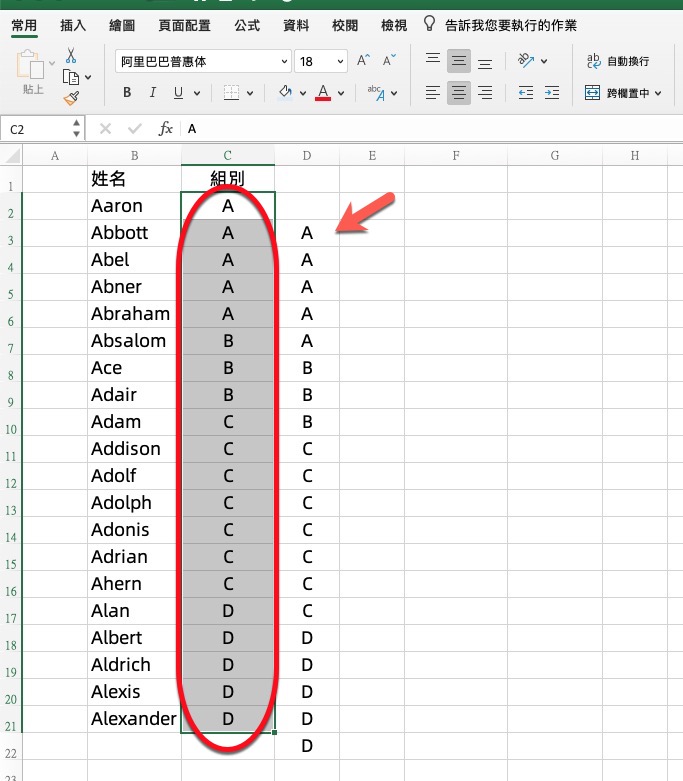Select the cell containing Addison
Image resolution: width=683 pixels, height=781 pixels.
(135, 449)
